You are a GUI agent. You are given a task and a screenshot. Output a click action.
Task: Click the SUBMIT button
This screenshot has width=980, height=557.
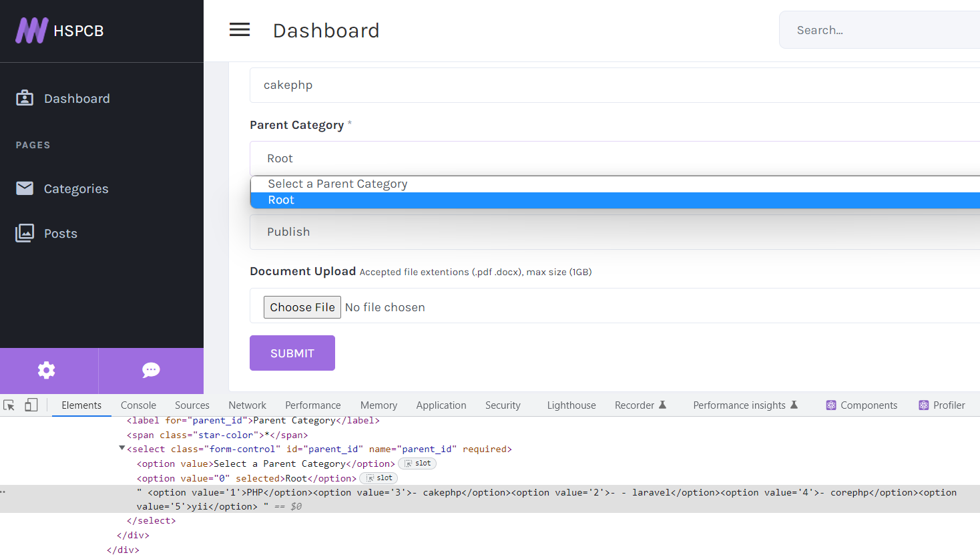(292, 353)
